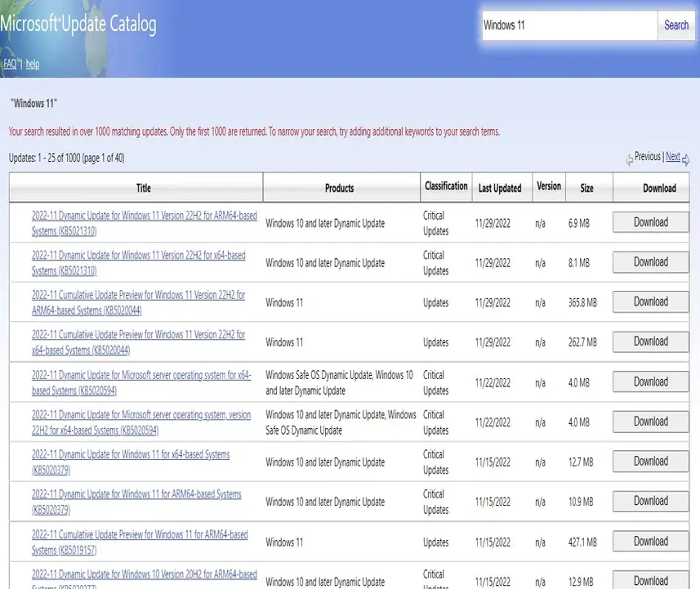Open KB5020594 server operating system version 22H2 link
Screen dimensions: 700x589
point(141,422)
